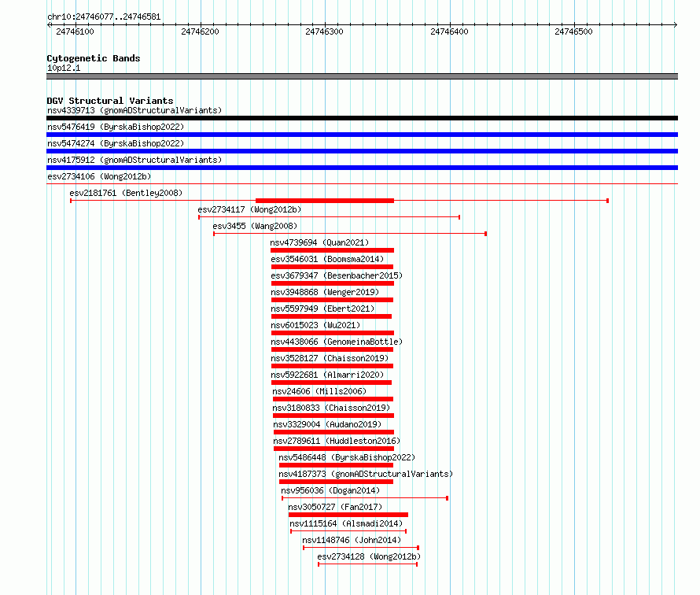The image size is (700, 595).
Task: Click red bar under esv3546031 Boomsma2014
Action: click(332, 267)
